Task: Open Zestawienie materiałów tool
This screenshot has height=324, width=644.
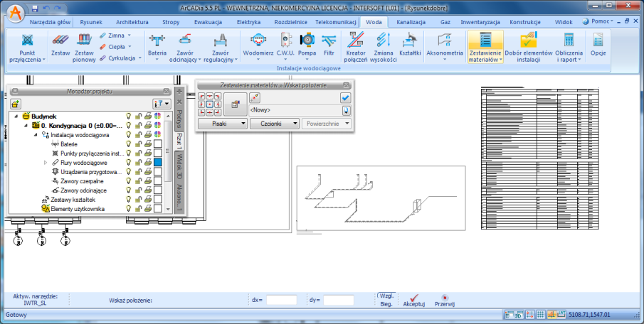Action: 485,48
